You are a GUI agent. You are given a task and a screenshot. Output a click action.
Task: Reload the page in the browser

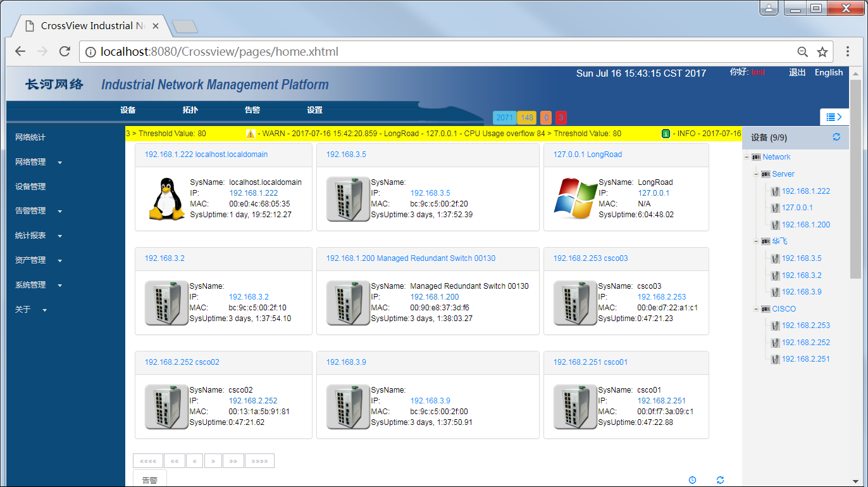tap(65, 52)
